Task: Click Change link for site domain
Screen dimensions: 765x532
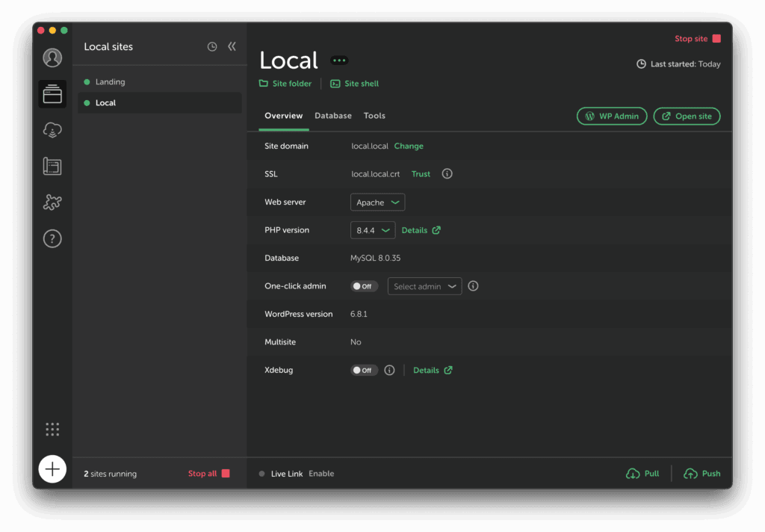Action: coord(409,146)
